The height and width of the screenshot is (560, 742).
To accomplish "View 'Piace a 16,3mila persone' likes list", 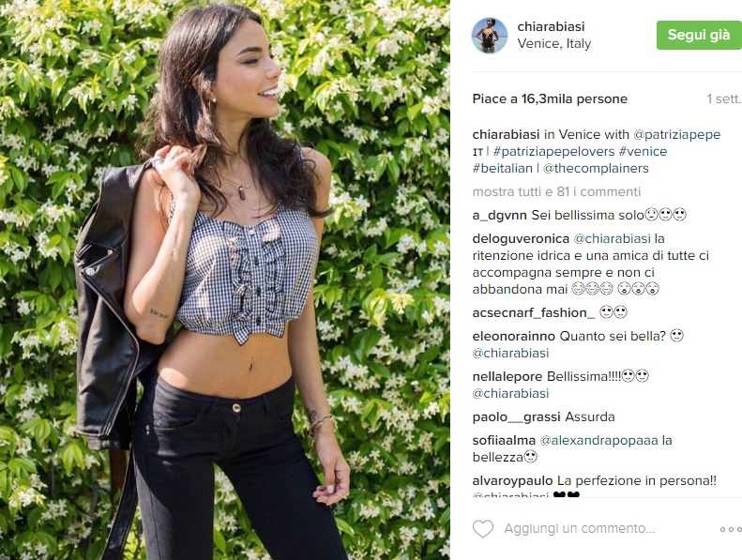I will click(x=550, y=98).
